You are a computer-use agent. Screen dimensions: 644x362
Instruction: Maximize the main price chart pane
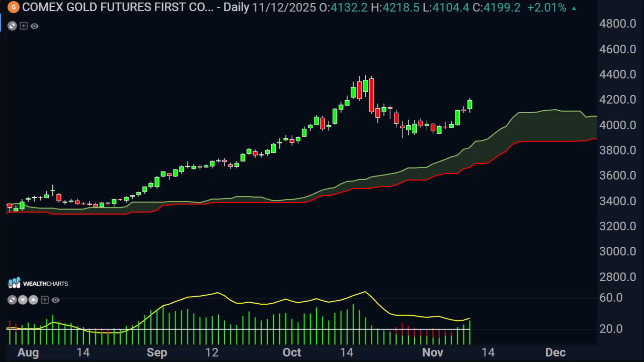click(12, 26)
